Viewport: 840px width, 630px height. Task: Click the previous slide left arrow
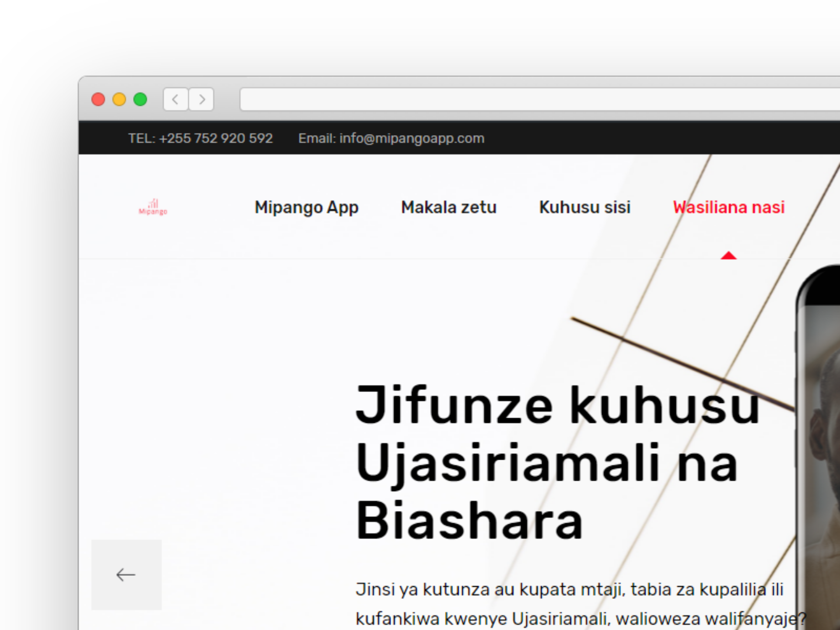click(x=126, y=574)
